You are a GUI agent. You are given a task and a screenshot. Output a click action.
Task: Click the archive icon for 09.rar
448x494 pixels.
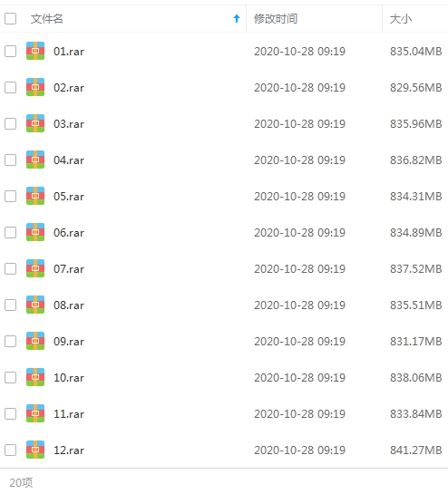pos(35,341)
